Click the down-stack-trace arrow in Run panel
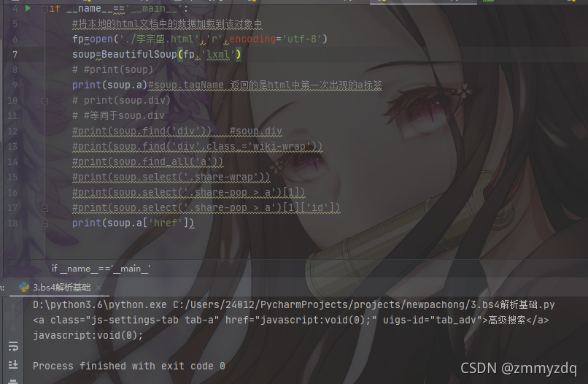 [x=13, y=327]
